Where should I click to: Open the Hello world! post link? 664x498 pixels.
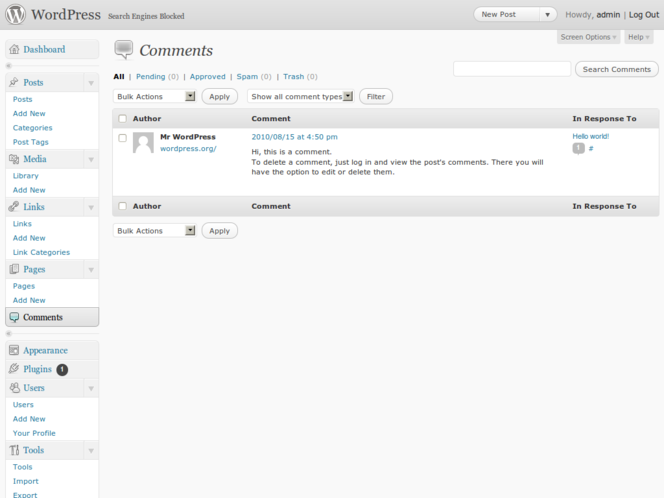[590, 136]
